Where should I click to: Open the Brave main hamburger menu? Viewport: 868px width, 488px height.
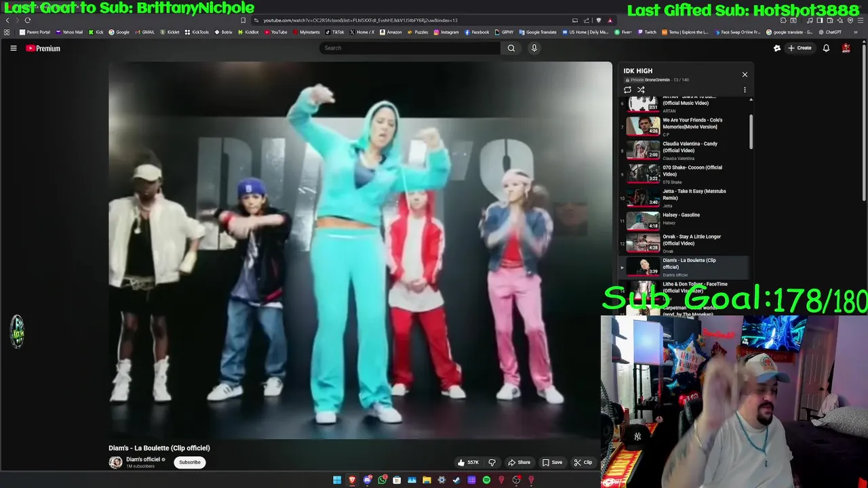[x=860, y=20]
